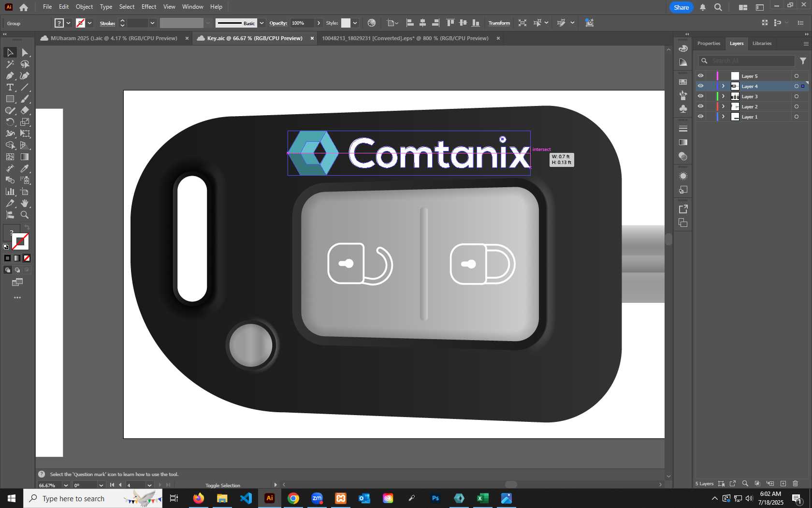Create new layer in Layers panel
Viewport: 812px width, 508px height.
click(783, 483)
